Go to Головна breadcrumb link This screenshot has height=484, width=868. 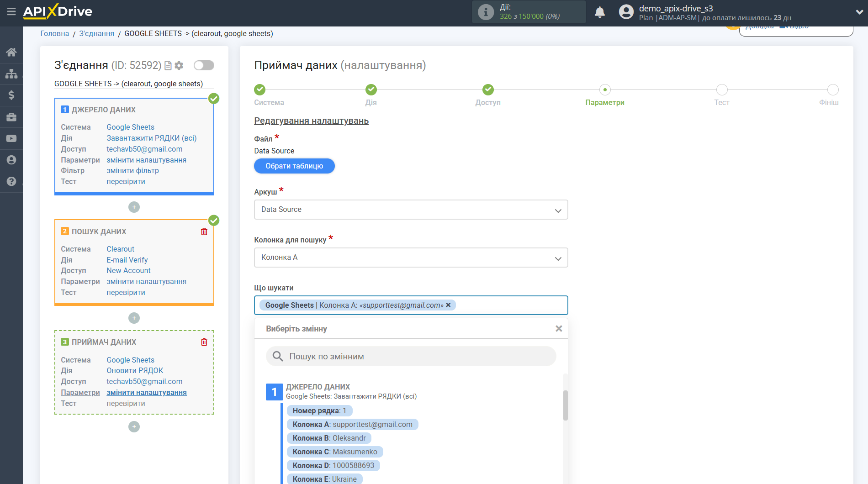[54, 33]
